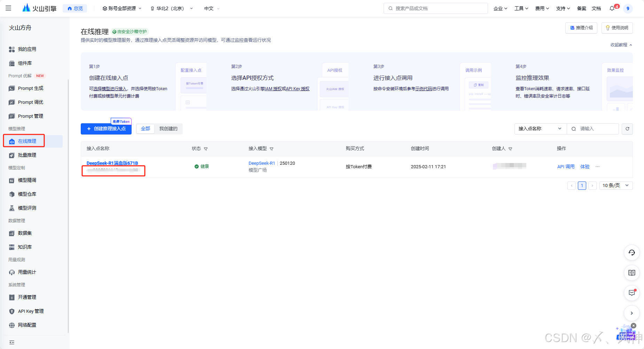Open the 中文 language dropdown
Screen dimensions: 644x349
tap(212, 8)
